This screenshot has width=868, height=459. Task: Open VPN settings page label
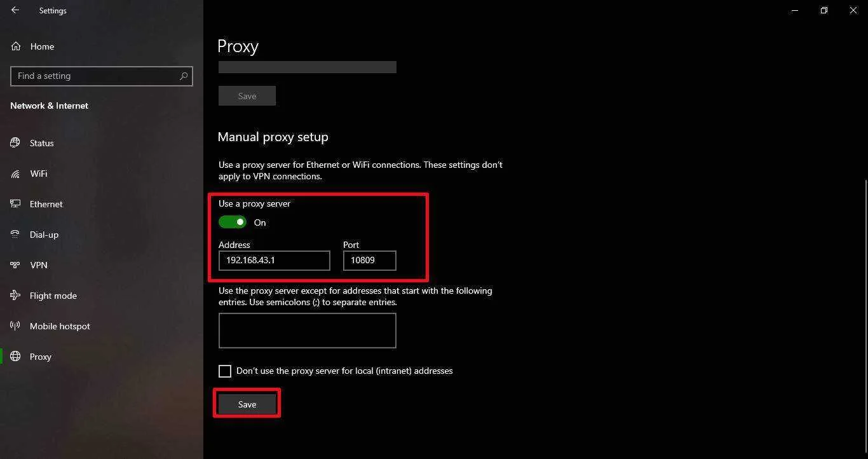39,265
